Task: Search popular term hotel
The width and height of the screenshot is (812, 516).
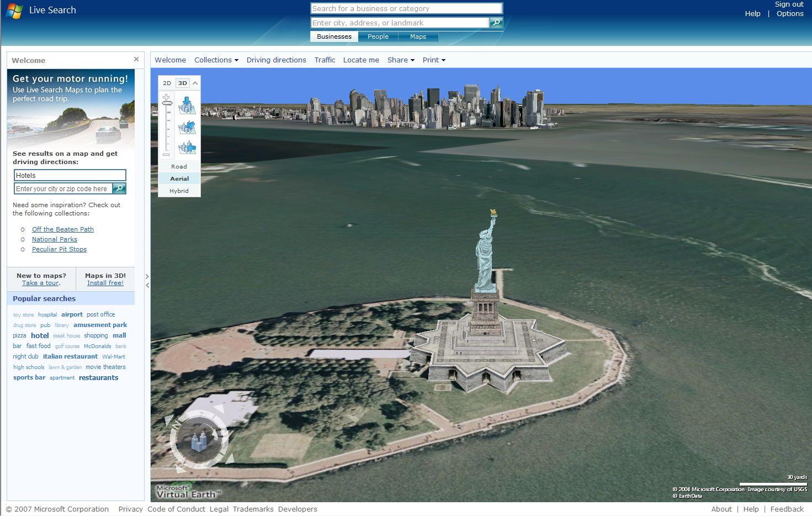Action: (40, 335)
